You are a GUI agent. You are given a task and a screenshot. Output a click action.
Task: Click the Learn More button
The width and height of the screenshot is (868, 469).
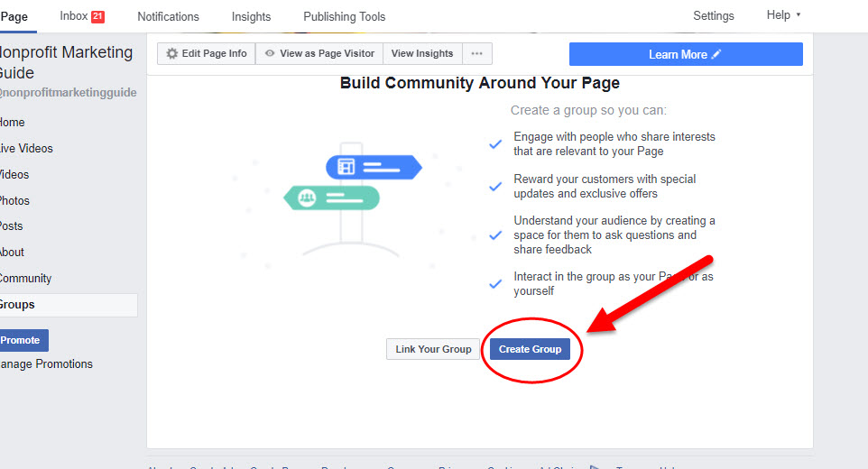click(x=685, y=54)
